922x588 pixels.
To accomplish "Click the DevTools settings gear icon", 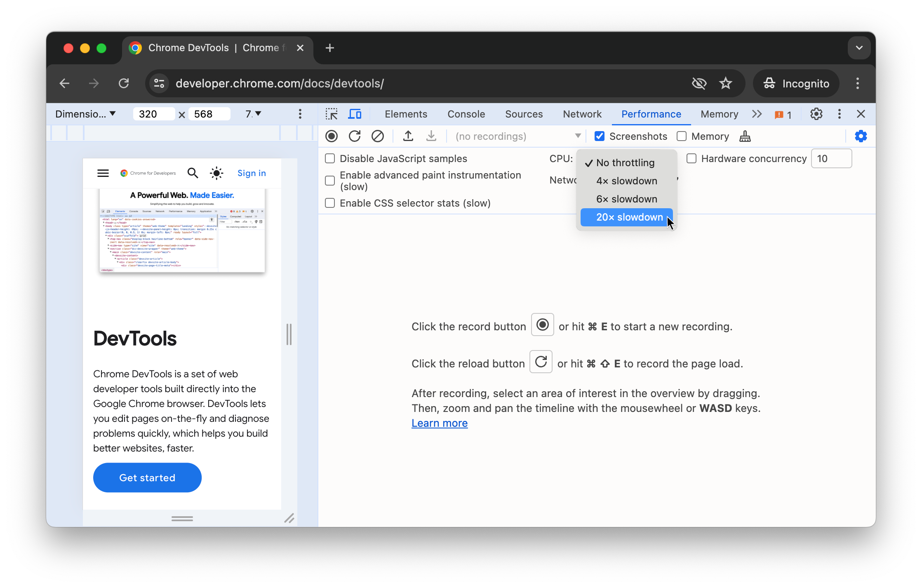I will click(816, 113).
